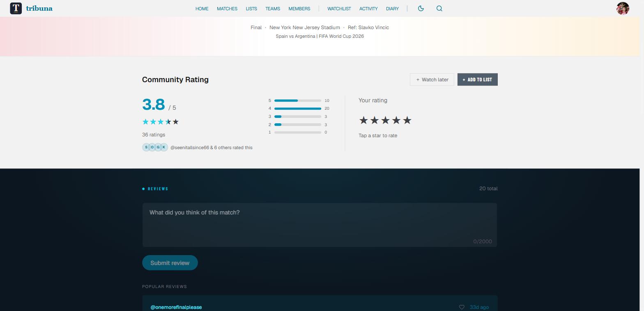
Task: Open the Watchlist page
Action: (x=339, y=9)
